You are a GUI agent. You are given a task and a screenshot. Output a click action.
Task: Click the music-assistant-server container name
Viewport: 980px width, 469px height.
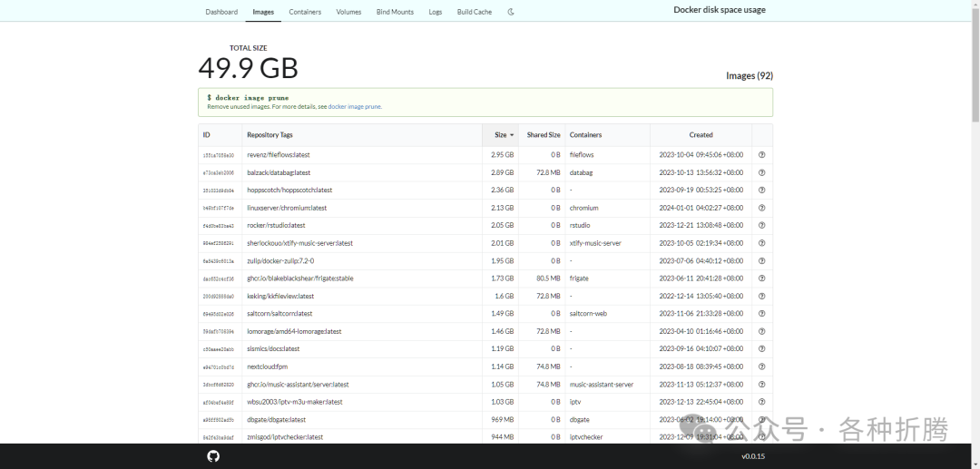click(x=602, y=385)
